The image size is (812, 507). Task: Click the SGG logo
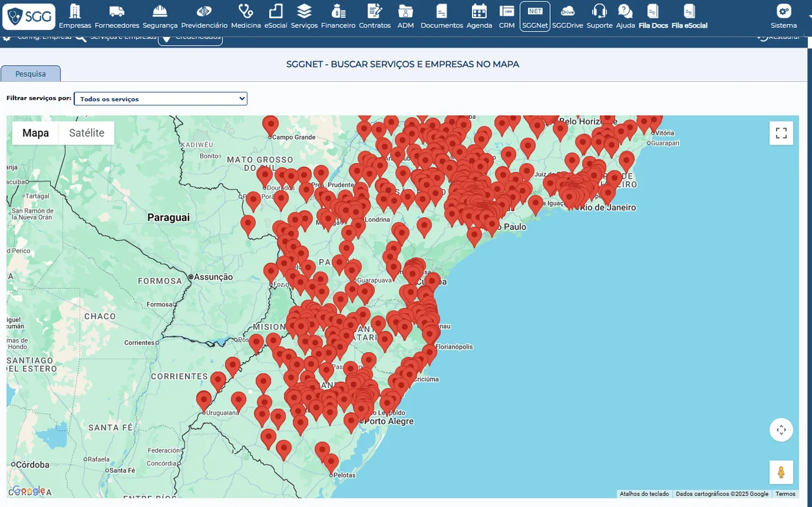pos(29,16)
